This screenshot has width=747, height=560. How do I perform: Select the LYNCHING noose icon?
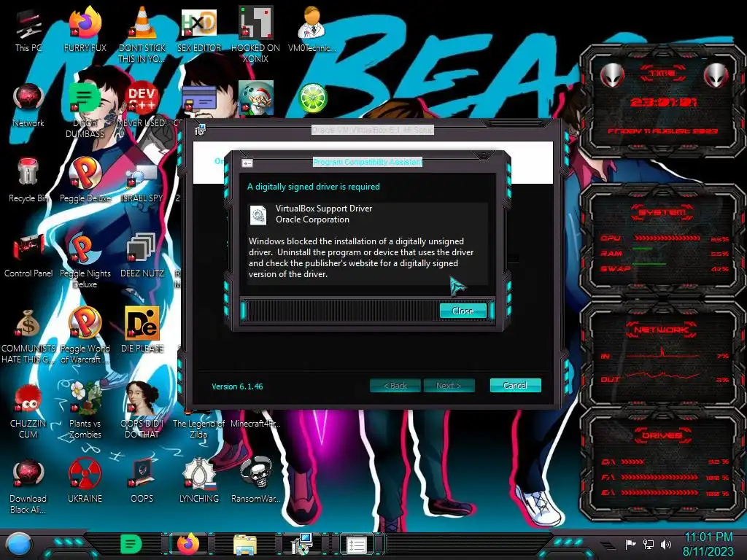199,481
